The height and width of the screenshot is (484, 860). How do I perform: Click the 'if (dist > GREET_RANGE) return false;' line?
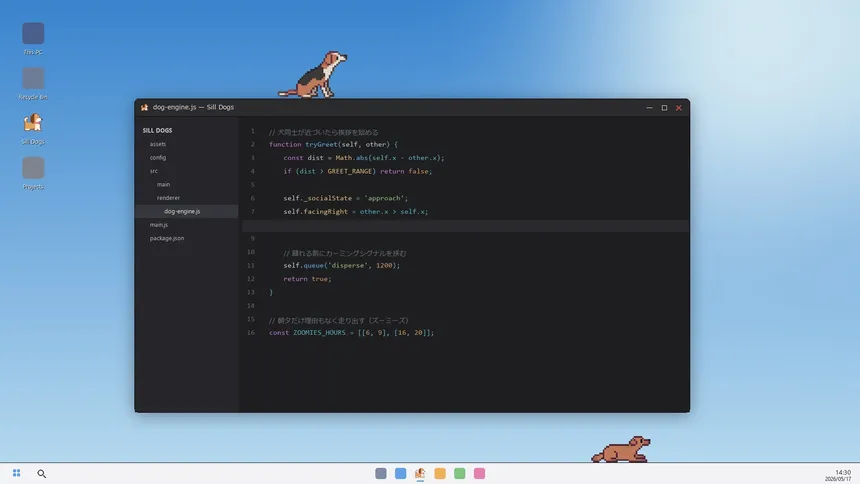coord(358,171)
